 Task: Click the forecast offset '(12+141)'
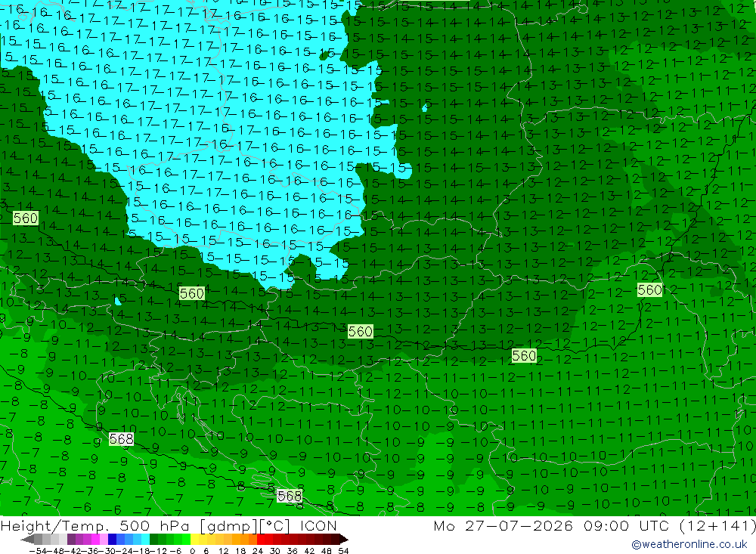[717, 525]
